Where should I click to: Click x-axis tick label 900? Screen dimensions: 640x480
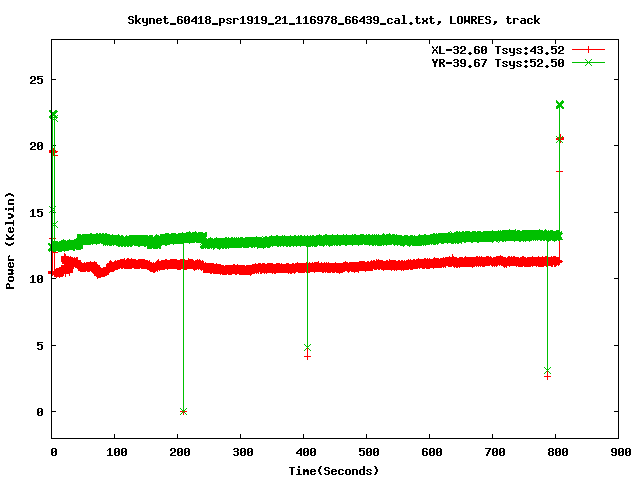coord(621,452)
